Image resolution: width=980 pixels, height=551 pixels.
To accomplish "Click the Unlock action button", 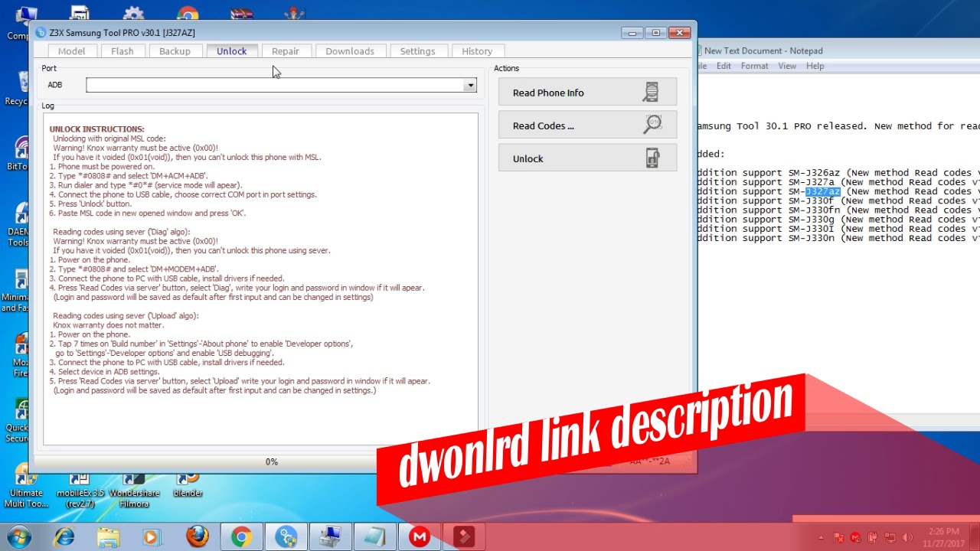I will point(587,158).
